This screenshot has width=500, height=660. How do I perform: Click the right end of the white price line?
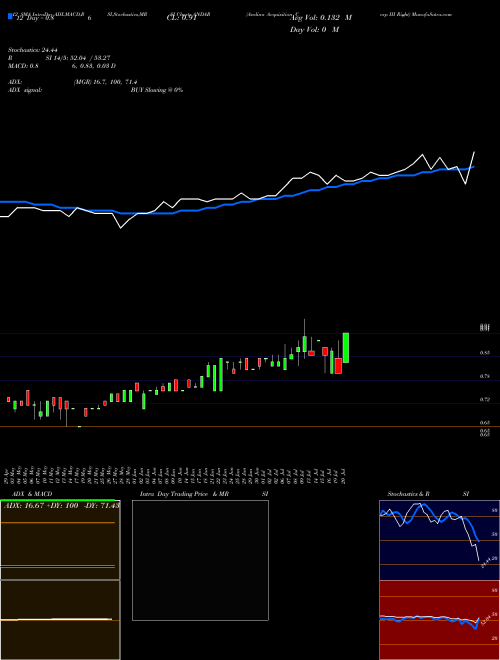[x=474, y=152]
